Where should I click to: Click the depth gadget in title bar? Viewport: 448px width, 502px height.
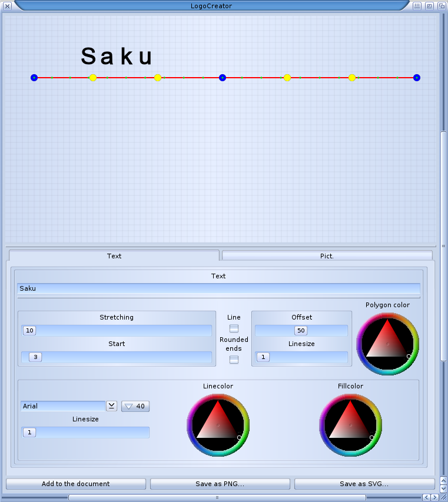[442, 6]
